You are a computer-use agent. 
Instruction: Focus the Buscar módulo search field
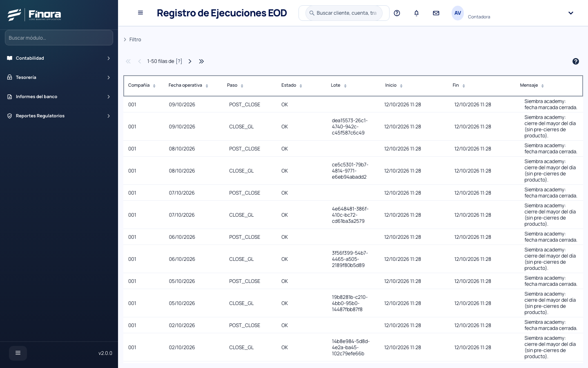coord(59,38)
